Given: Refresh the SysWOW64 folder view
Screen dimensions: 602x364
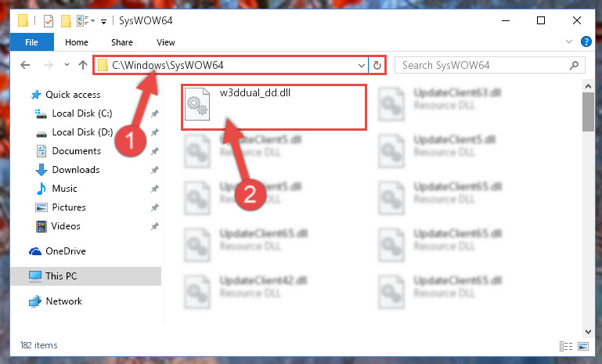Looking at the screenshot, I should 377,66.
